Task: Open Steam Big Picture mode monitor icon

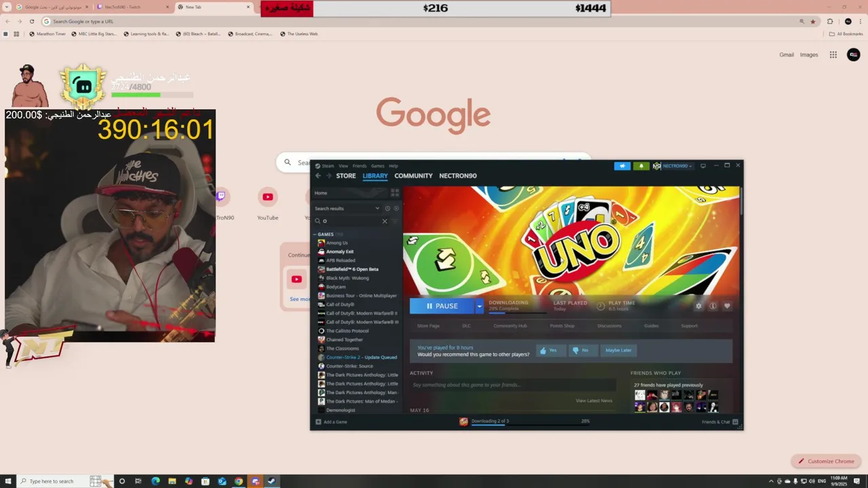Action: pyautogui.click(x=703, y=165)
